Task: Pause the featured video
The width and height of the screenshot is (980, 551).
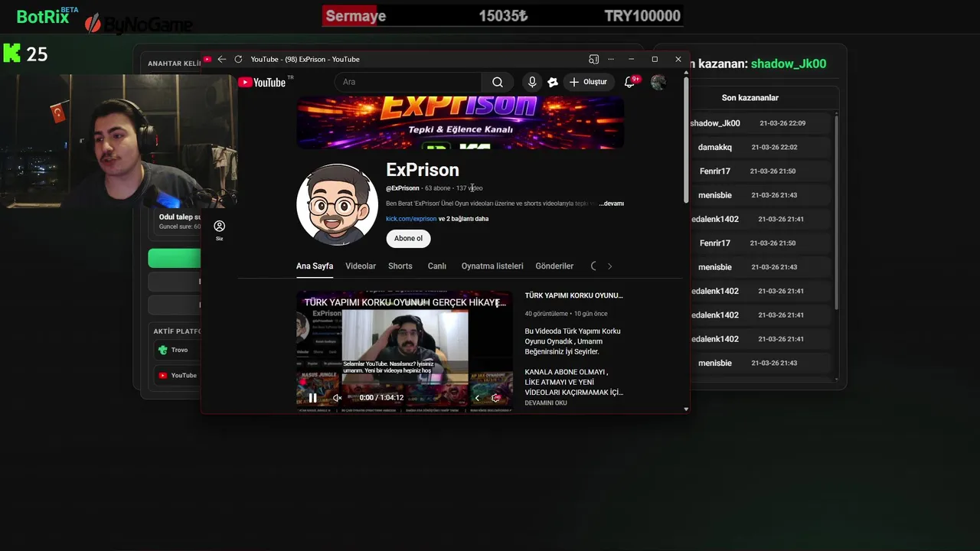Action: pyautogui.click(x=312, y=398)
